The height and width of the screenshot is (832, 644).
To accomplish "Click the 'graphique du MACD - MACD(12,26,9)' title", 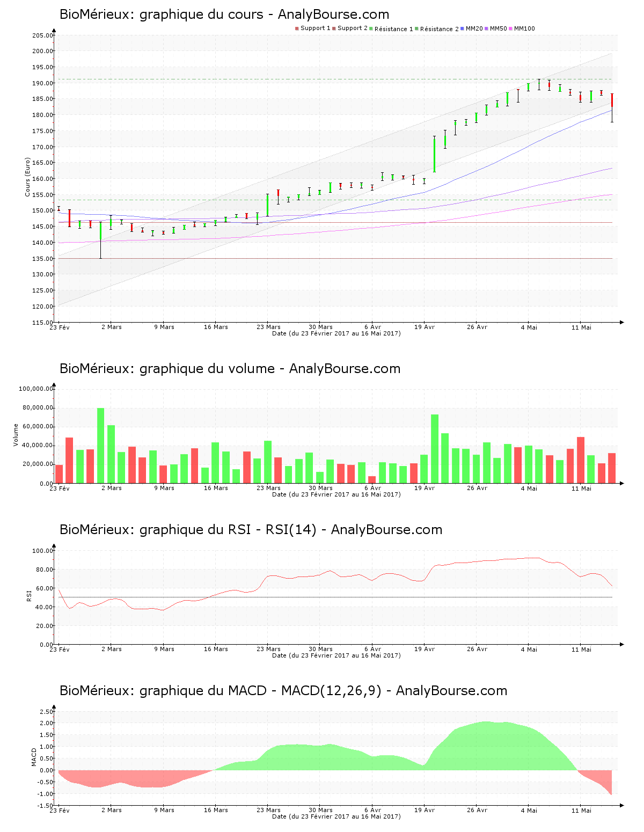I will tap(283, 691).
